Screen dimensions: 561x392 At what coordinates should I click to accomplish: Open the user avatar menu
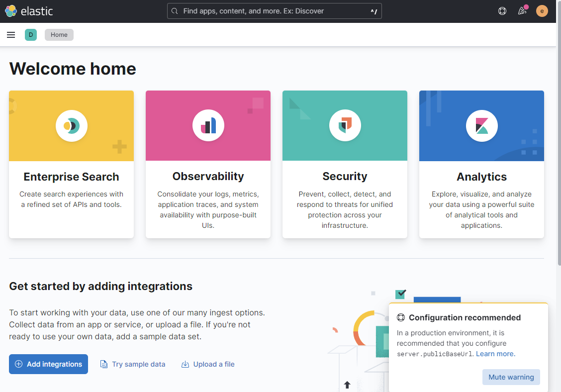542,11
